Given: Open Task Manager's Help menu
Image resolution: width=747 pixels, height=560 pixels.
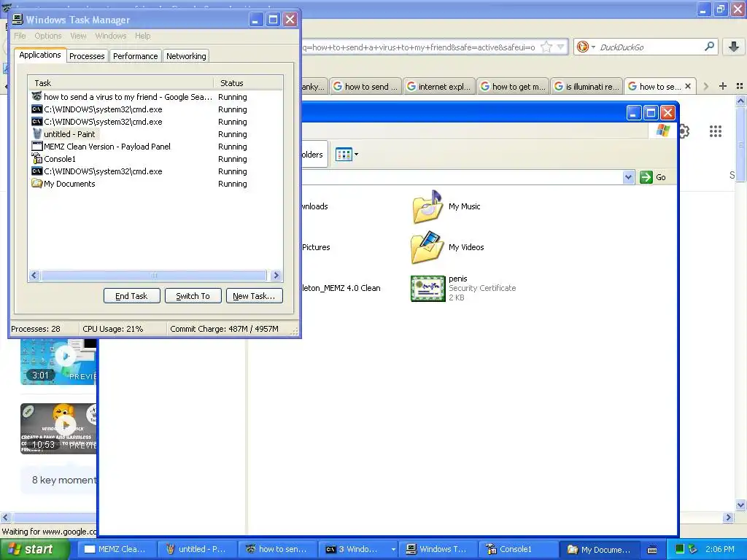Looking at the screenshot, I should (x=142, y=36).
